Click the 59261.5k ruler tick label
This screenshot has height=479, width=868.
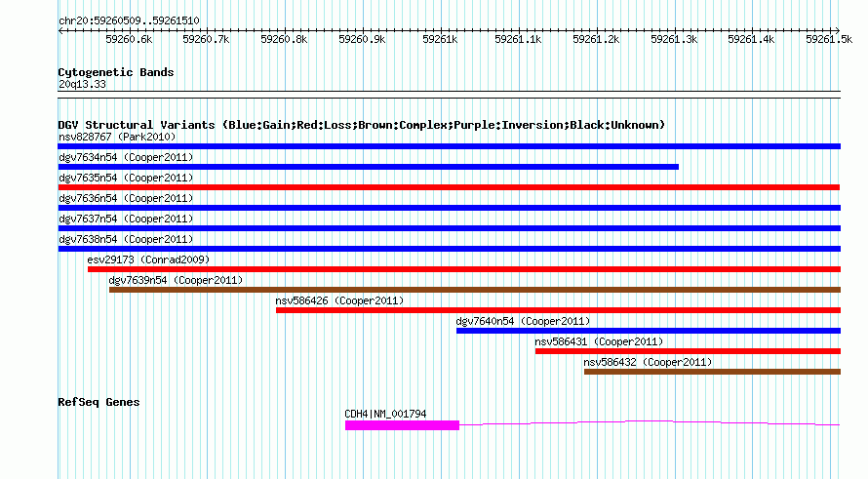pos(829,40)
